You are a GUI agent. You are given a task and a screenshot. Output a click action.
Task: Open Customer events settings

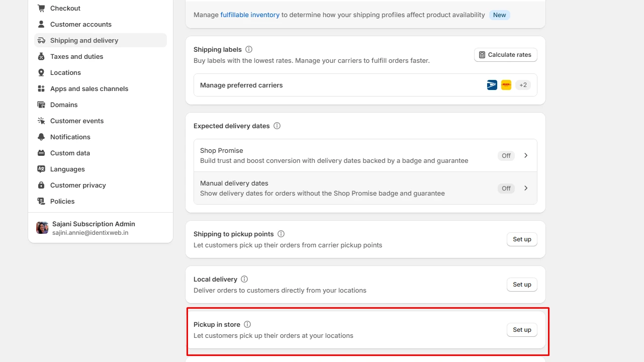pyautogui.click(x=101, y=121)
